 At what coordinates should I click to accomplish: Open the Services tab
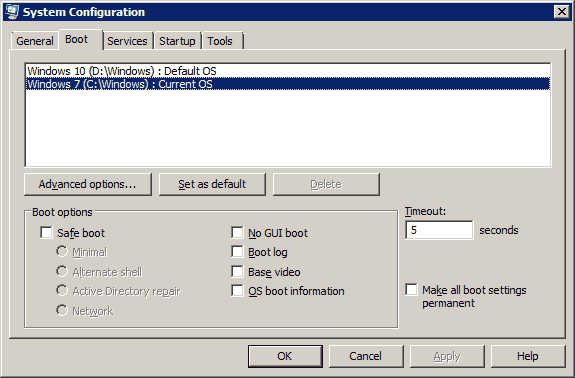[x=127, y=41]
